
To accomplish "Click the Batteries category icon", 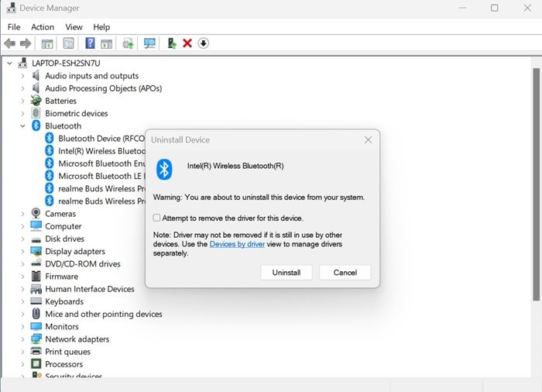I will pos(36,101).
